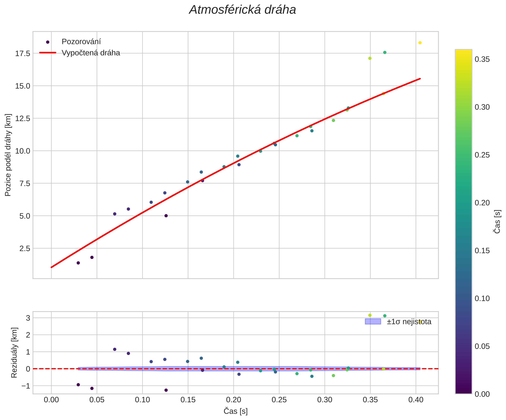This screenshot has width=506, height=420.
Task: Click the colorbar label "Čas [s]"
Action: pos(497,222)
